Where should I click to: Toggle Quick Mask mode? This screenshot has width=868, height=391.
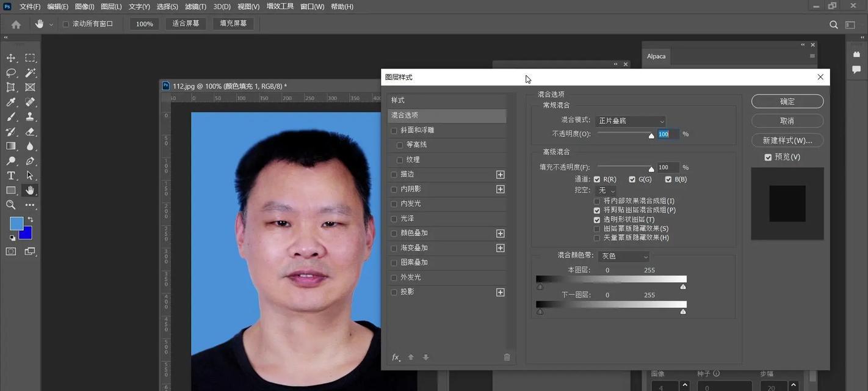click(x=11, y=251)
